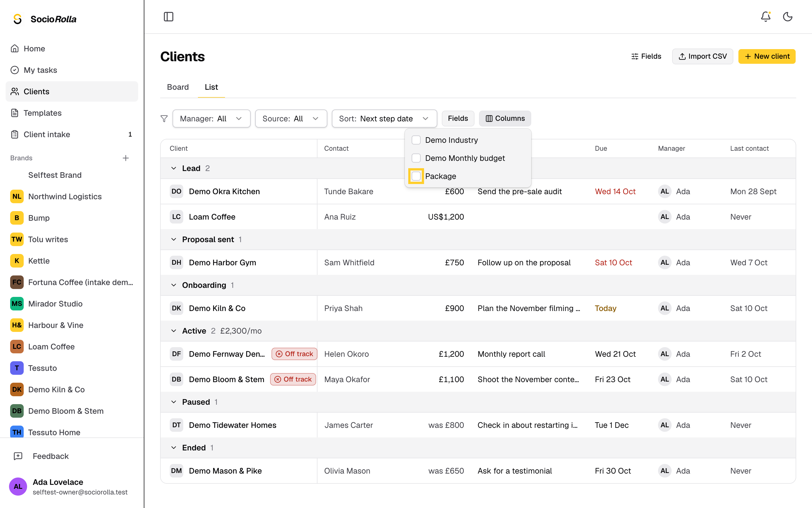The image size is (812, 508).
Task: Open the Tolu writes TW badge
Action: (x=17, y=239)
